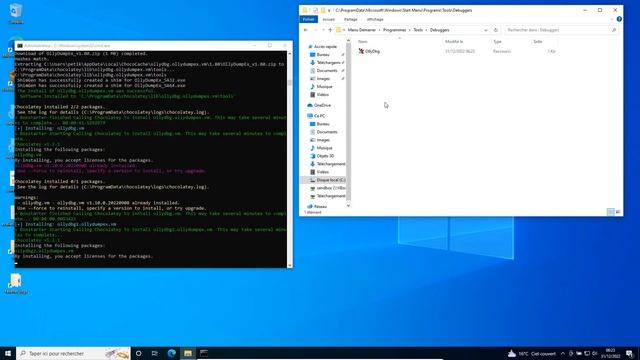Click Properties icon in quick access toolbar
Image resolution: width=640 pixels, height=360 pixels.
(316, 10)
